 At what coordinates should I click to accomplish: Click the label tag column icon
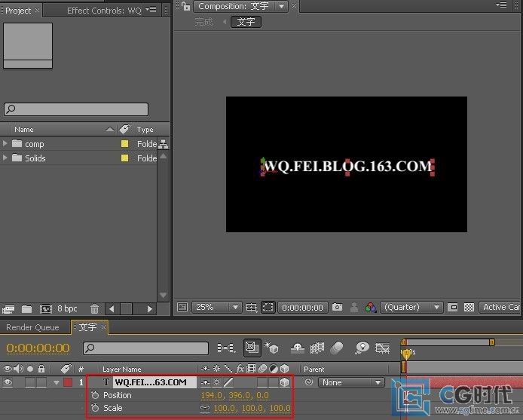pos(125,129)
